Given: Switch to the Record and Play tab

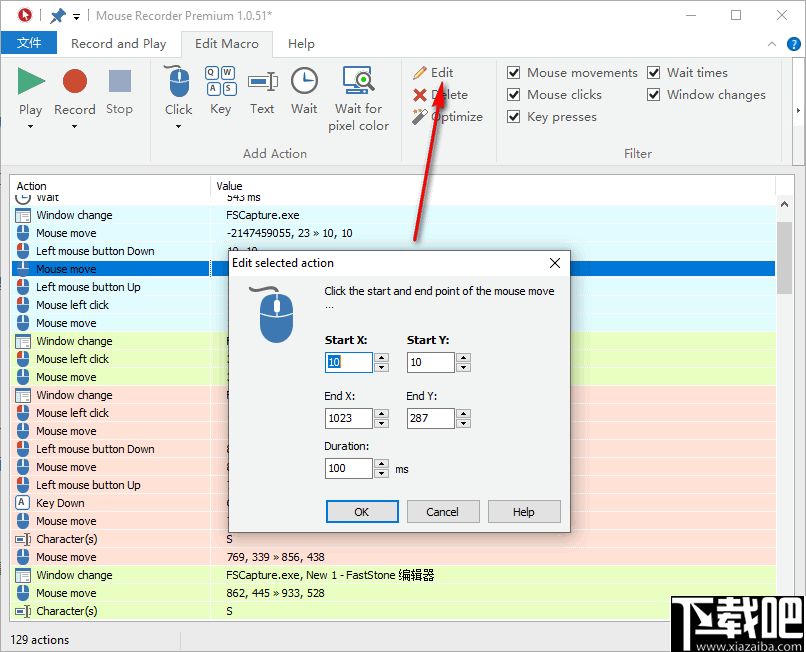Looking at the screenshot, I should point(118,43).
